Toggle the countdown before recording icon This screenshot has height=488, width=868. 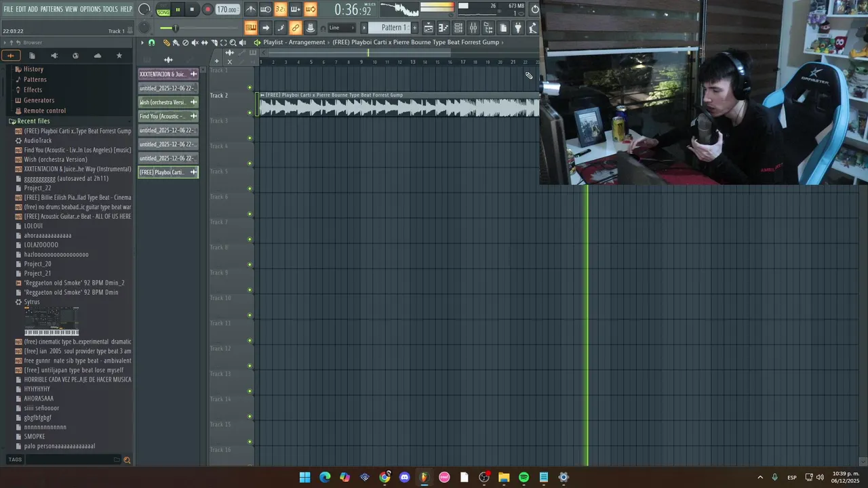281,9
